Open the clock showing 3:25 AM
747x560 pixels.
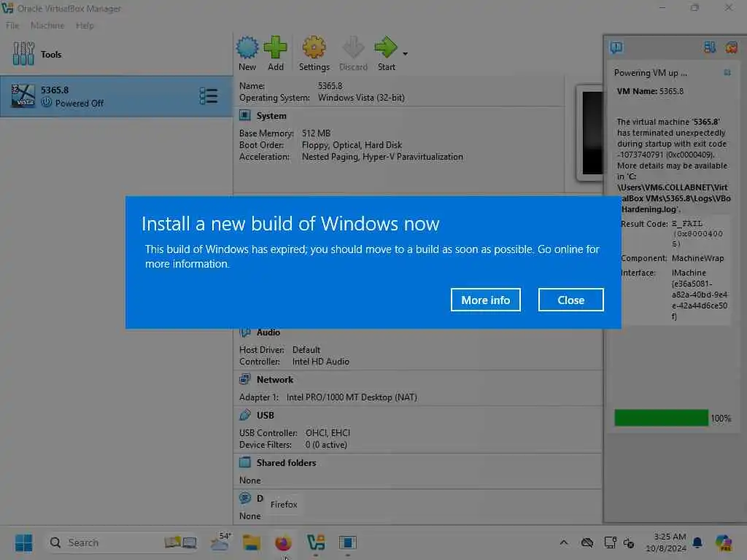(x=665, y=542)
